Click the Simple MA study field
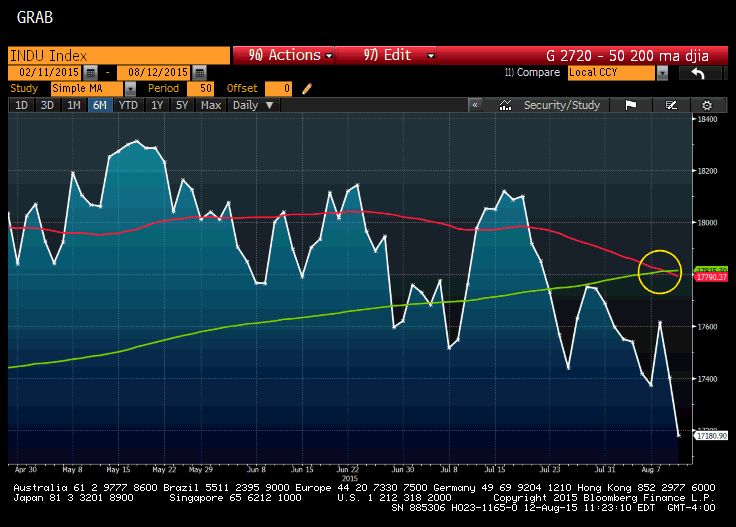 click(87, 89)
